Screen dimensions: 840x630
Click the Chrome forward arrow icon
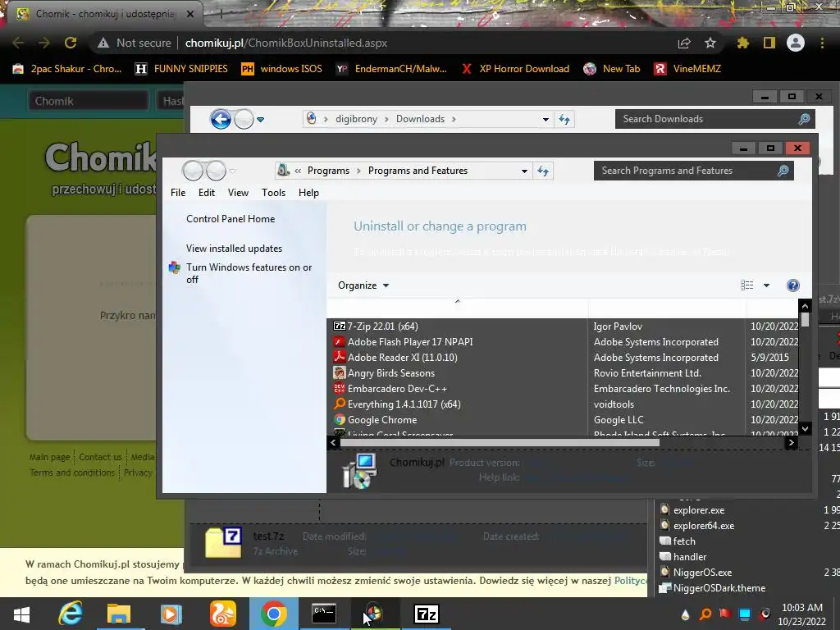(44, 43)
